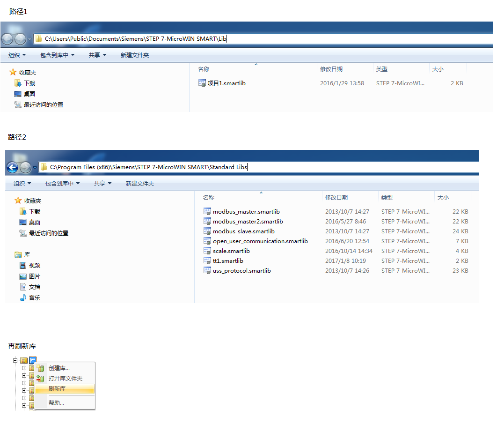Click the 24 KB size of modbus_slave.smartlib
The width and height of the screenshot is (504, 424).
point(460,231)
